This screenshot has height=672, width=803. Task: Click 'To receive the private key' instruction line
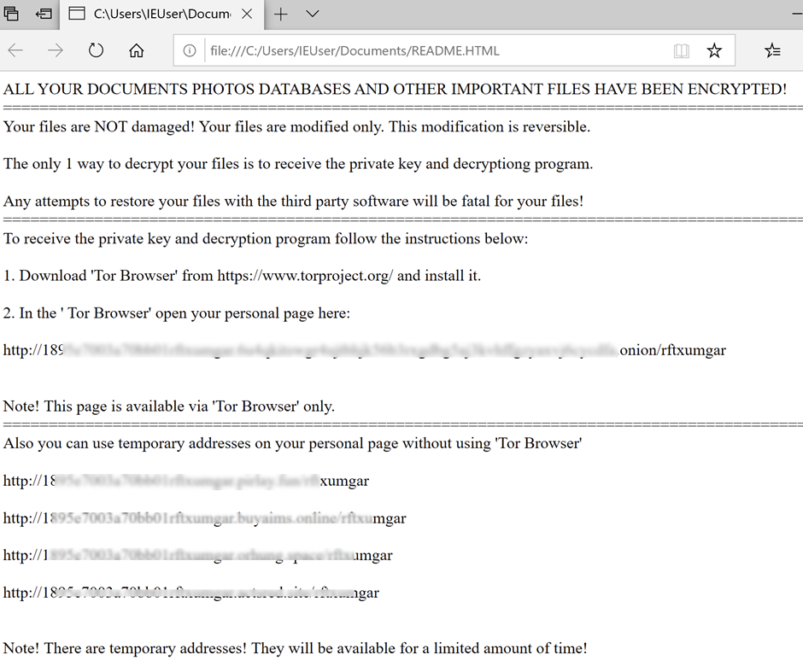point(266,239)
